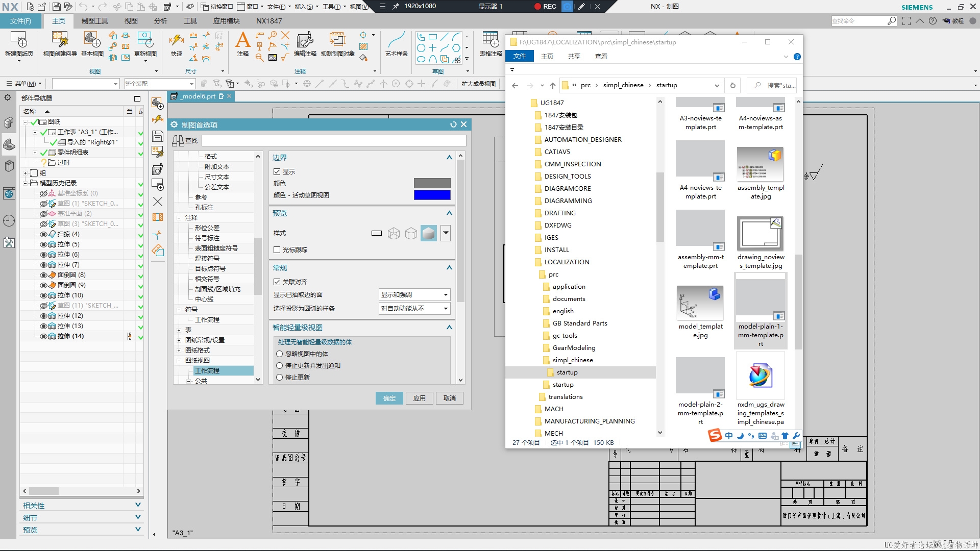Open the 文件(F) menu tab

20,21
